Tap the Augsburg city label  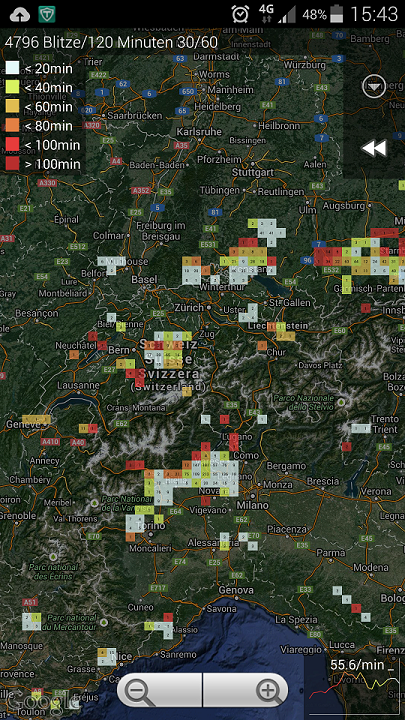tap(343, 206)
